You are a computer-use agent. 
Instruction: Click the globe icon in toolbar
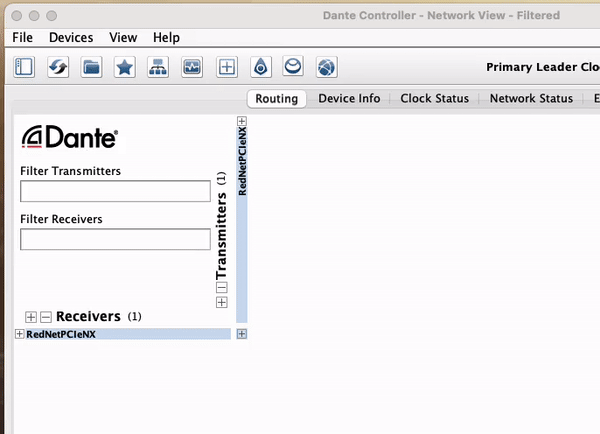327,67
